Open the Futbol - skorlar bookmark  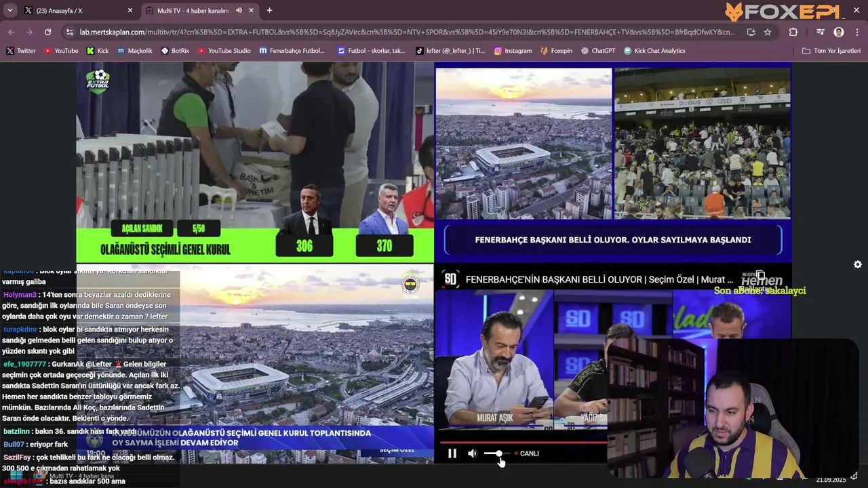click(371, 51)
